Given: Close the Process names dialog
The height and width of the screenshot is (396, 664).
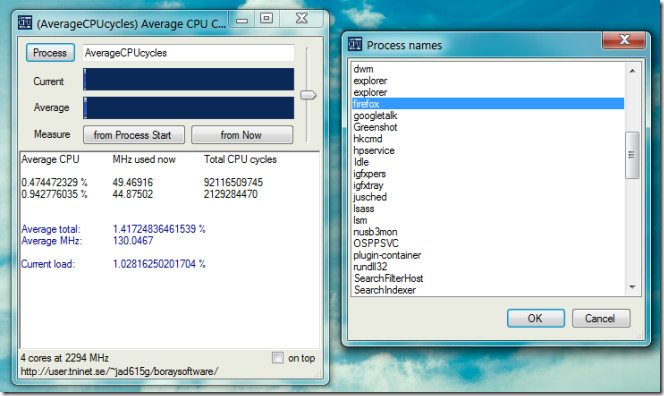Looking at the screenshot, I should [x=624, y=40].
